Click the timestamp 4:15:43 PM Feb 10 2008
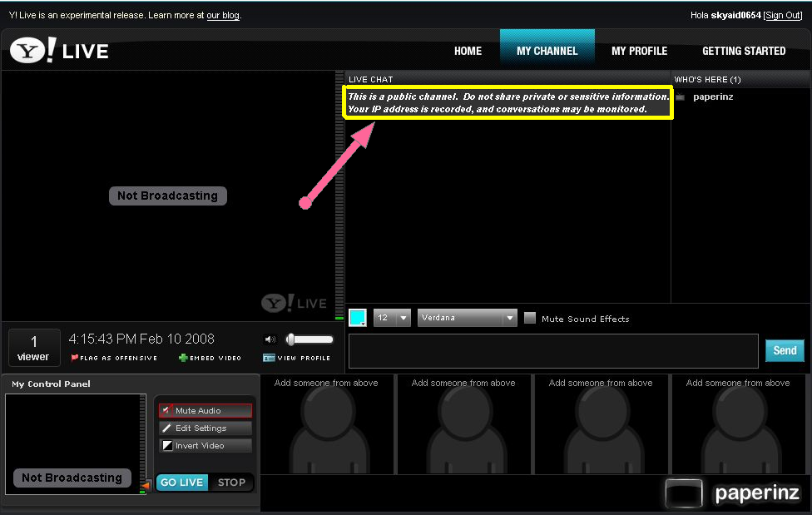Image resolution: width=812 pixels, height=515 pixels. (x=141, y=339)
